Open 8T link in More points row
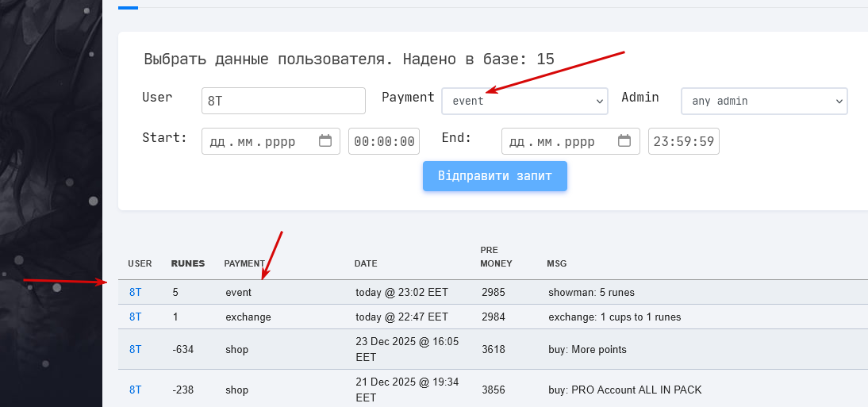 tap(136, 349)
